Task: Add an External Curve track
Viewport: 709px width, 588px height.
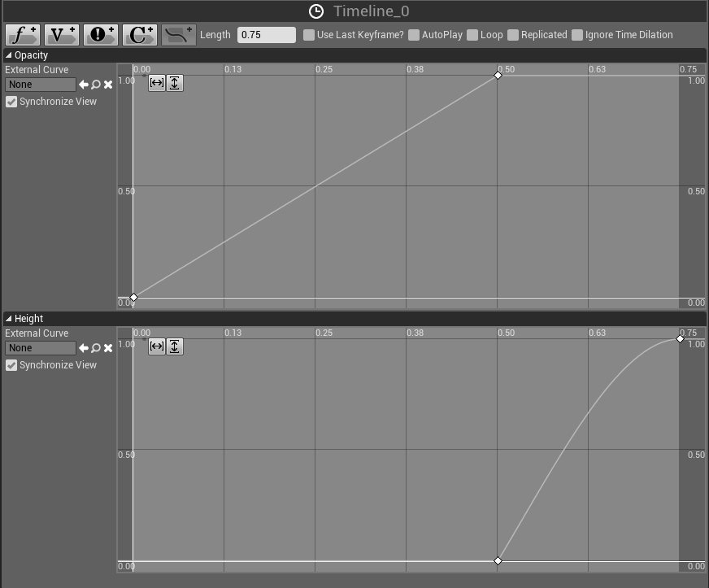Action: (179, 35)
